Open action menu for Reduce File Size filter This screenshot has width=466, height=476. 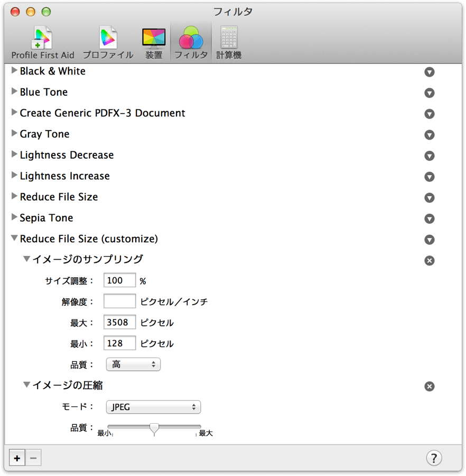[430, 198]
